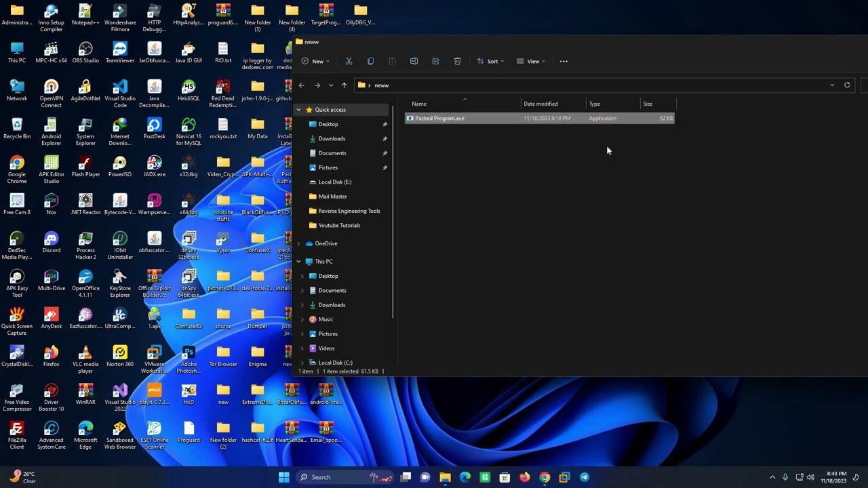This screenshot has width=868, height=488.
Task: Select the Google Chrome desktop icon
Action: pyautogui.click(x=17, y=170)
